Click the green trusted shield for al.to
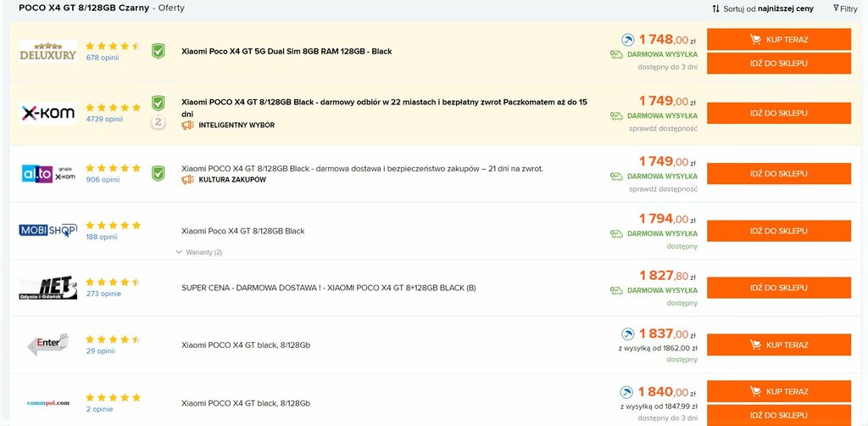Viewport: 868px width, 426px height. click(x=159, y=173)
